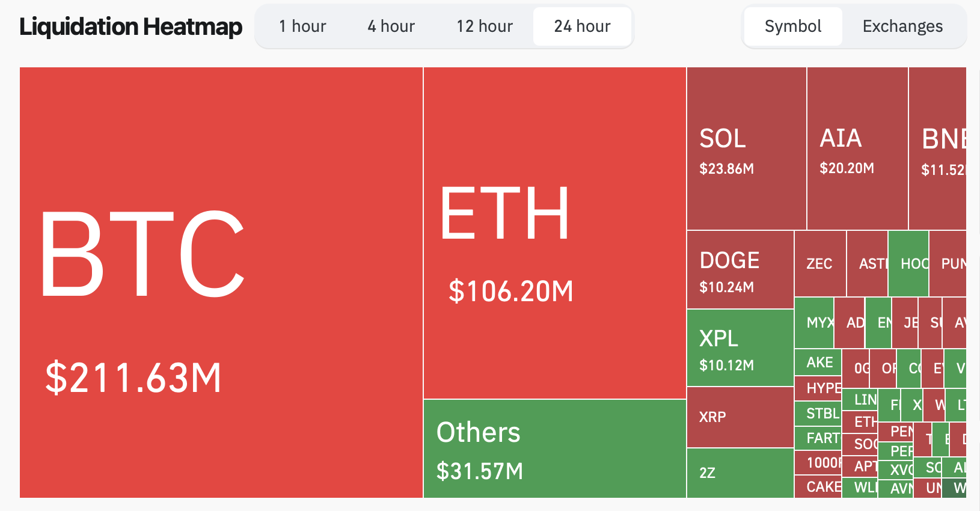
Task: Click the green 2Z tile
Action: 740,473
